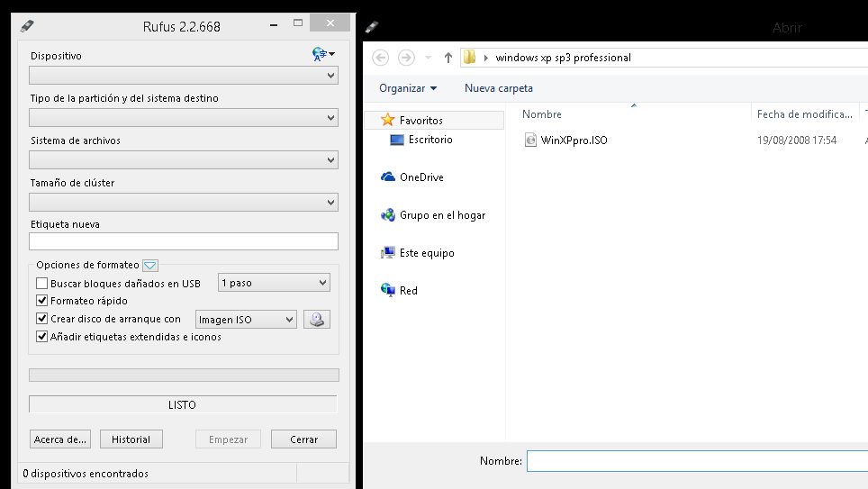Click the Grupo en el hogar icon

pos(387,215)
